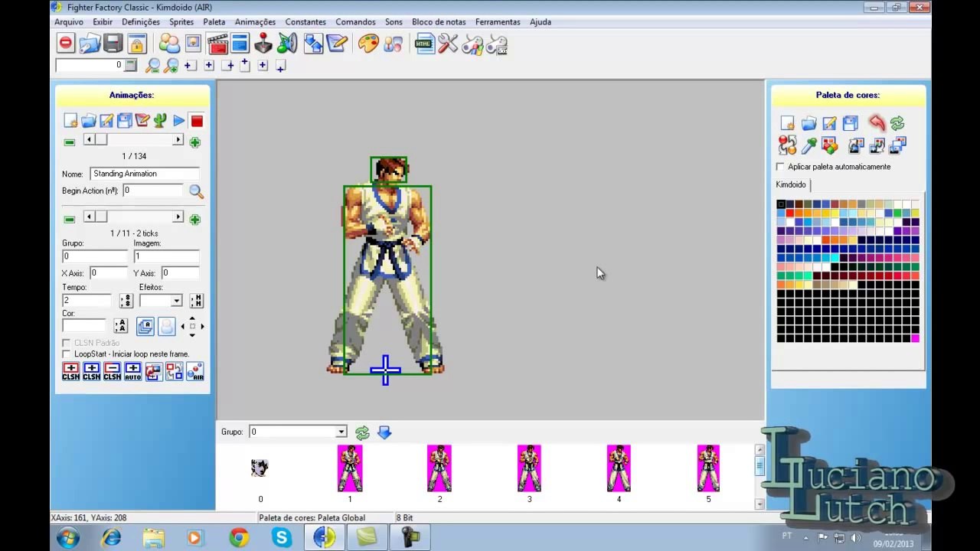
Task: Stop the animation with the red square
Action: 197,121
